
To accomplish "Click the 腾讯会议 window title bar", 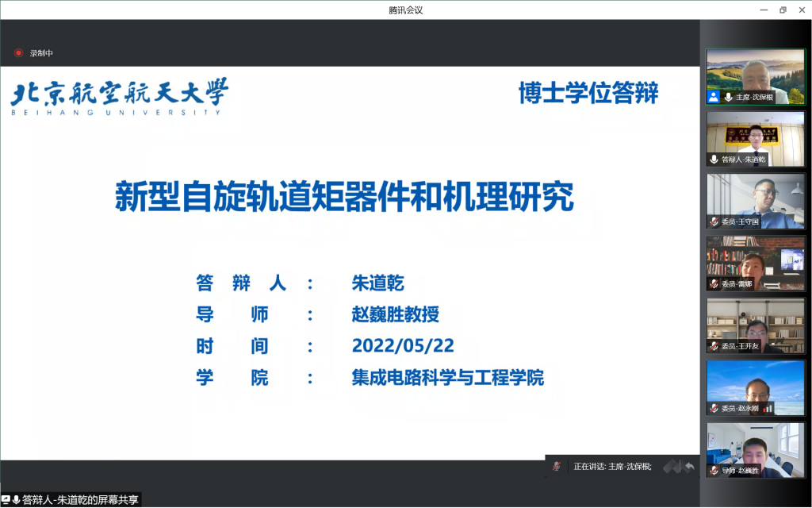I will pos(405,10).
